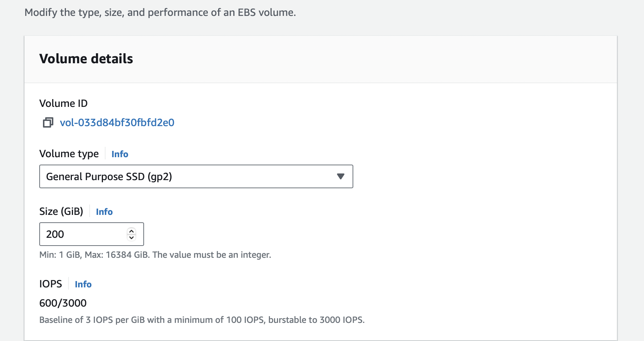Click the Baseline of 3 IOPS description
The image size is (644, 341).
coord(202,320)
